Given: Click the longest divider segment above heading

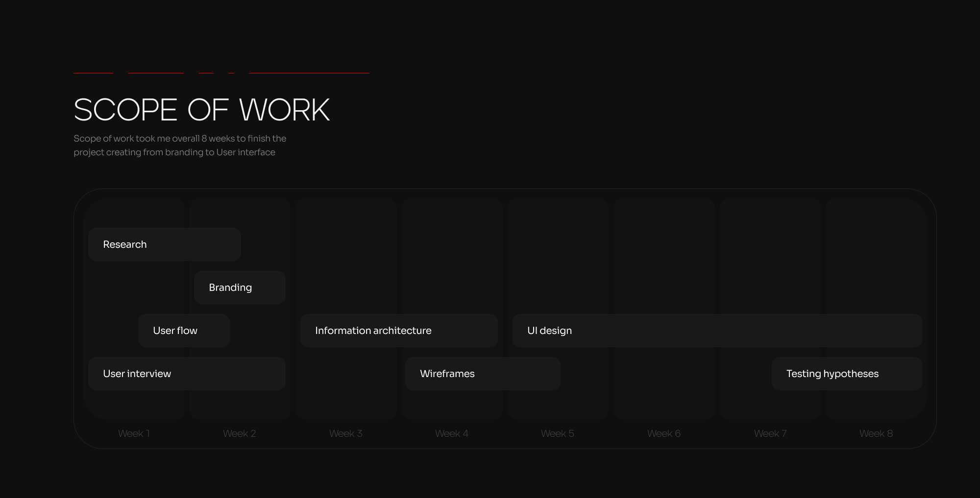Looking at the screenshot, I should pos(309,73).
